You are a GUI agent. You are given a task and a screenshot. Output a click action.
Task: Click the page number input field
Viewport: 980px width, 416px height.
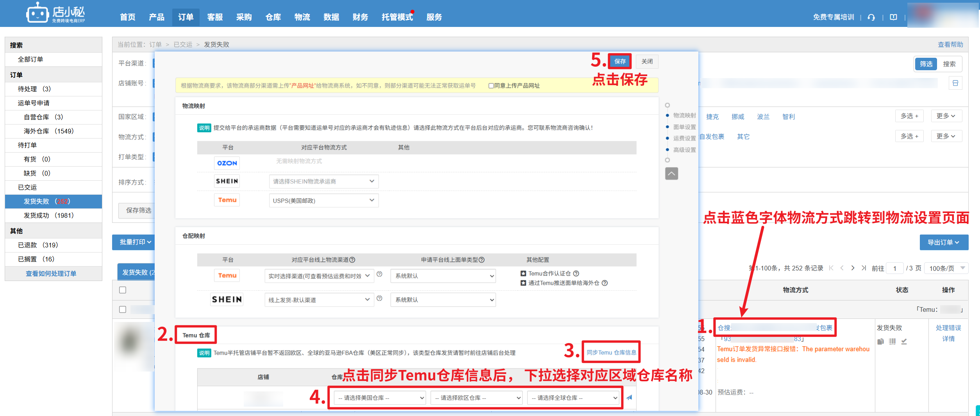894,268
